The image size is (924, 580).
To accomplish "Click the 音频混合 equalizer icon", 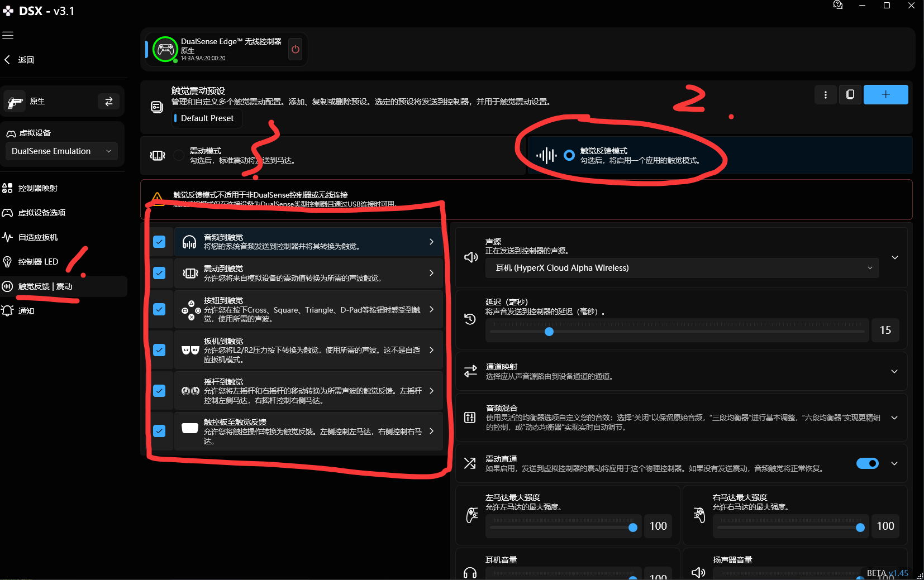I will point(470,418).
